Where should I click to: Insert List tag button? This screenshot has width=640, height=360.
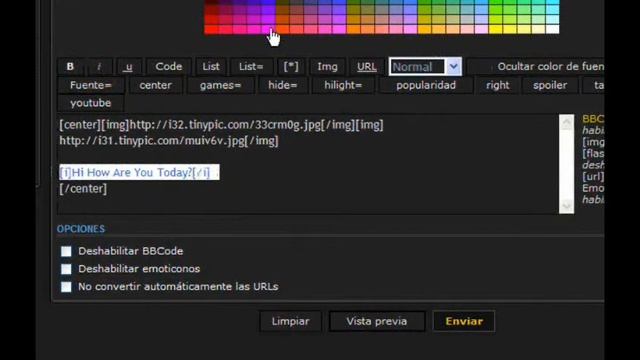[211, 67]
